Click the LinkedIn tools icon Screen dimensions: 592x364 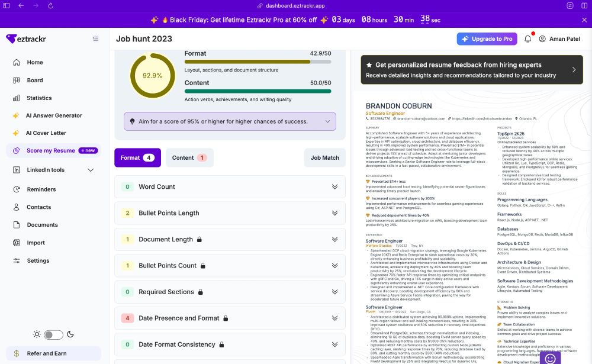click(x=16, y=170)
